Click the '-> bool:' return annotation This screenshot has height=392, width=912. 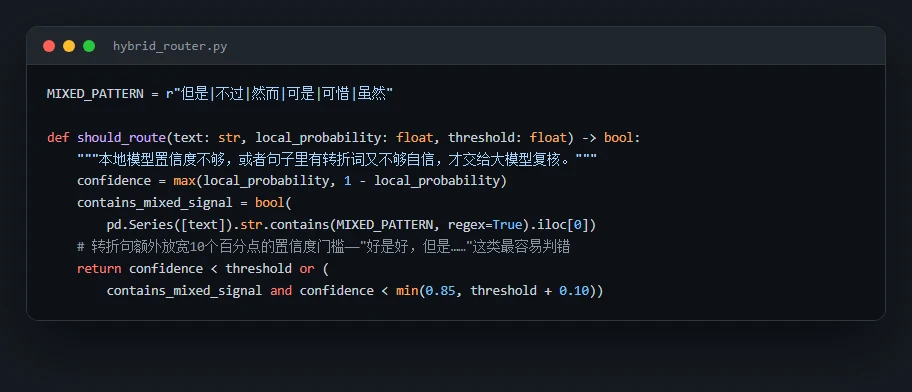pos(611,138)
